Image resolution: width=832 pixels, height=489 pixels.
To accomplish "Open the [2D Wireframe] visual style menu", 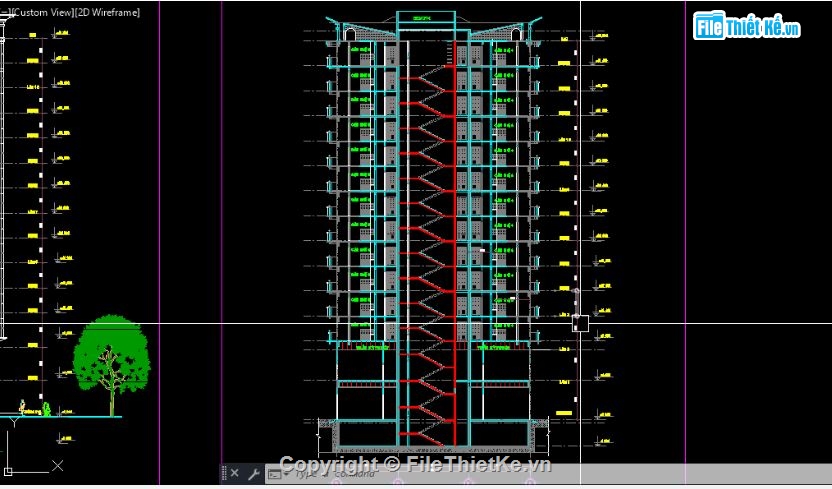I will pyautogui.click(x=107, y=12).
